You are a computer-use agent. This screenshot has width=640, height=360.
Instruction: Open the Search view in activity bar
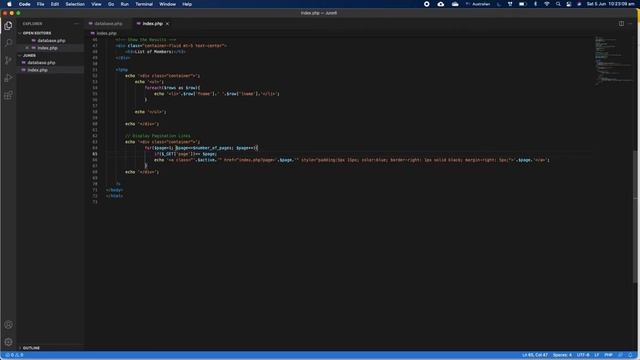click(8, 43)
